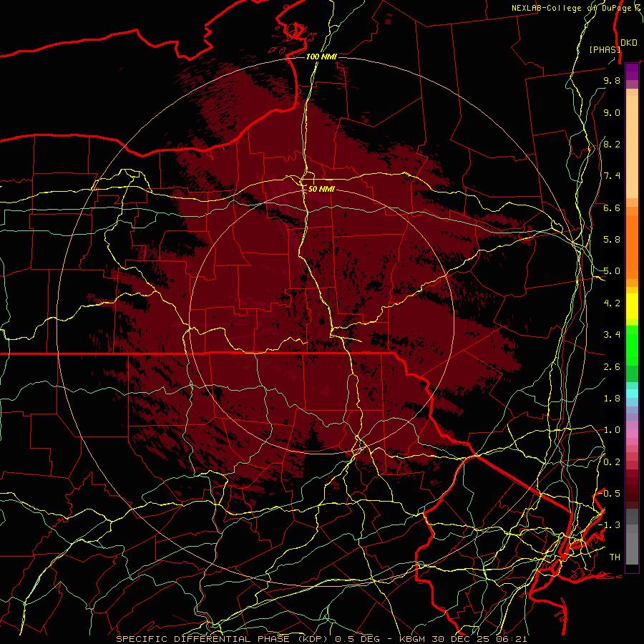
Task: Select the 1.8 scale value
Action: click(612, 399)
